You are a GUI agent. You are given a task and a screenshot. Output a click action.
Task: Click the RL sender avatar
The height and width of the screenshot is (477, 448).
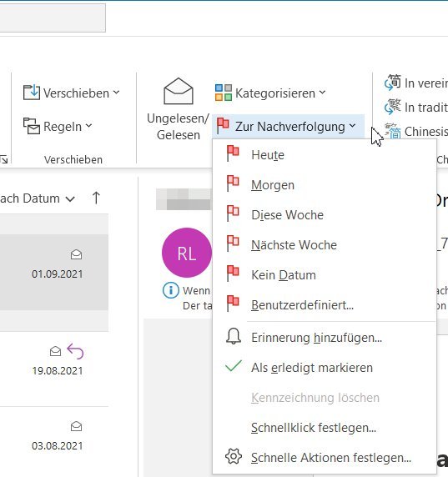[x=187, y=253]
